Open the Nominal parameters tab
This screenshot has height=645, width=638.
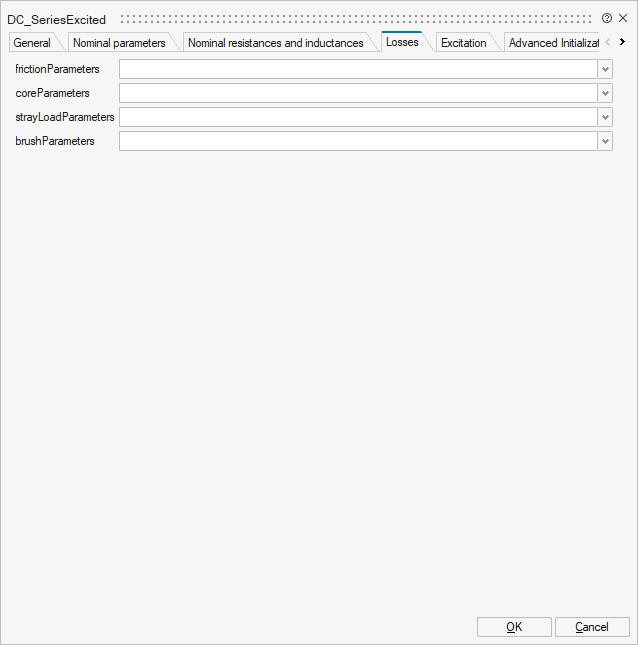(119, 43)
